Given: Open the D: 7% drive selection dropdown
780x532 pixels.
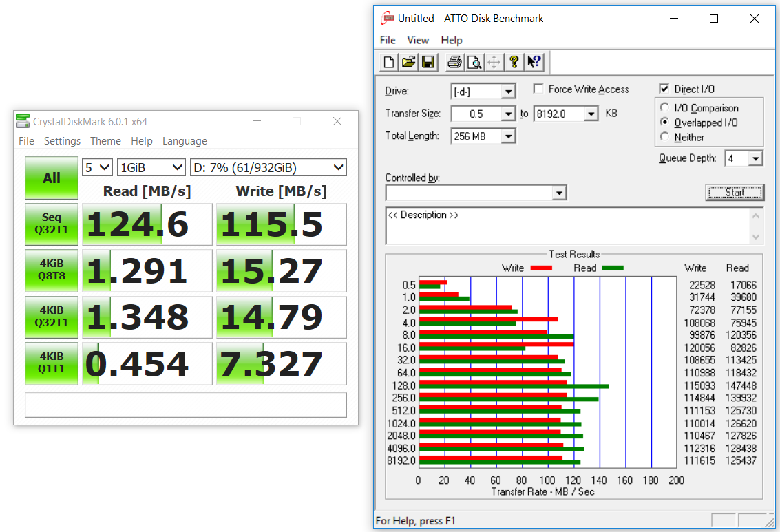Looking at the screenshot, I should pos(268,167).
